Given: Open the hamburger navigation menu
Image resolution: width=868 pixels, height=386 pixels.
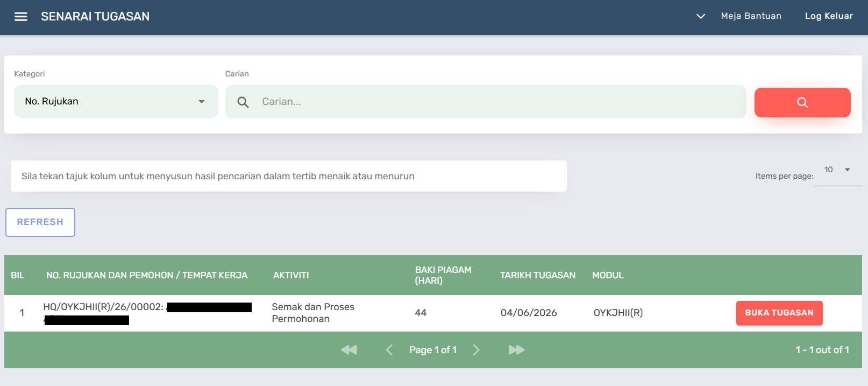Looking at the screenshot, I should 21,17.
